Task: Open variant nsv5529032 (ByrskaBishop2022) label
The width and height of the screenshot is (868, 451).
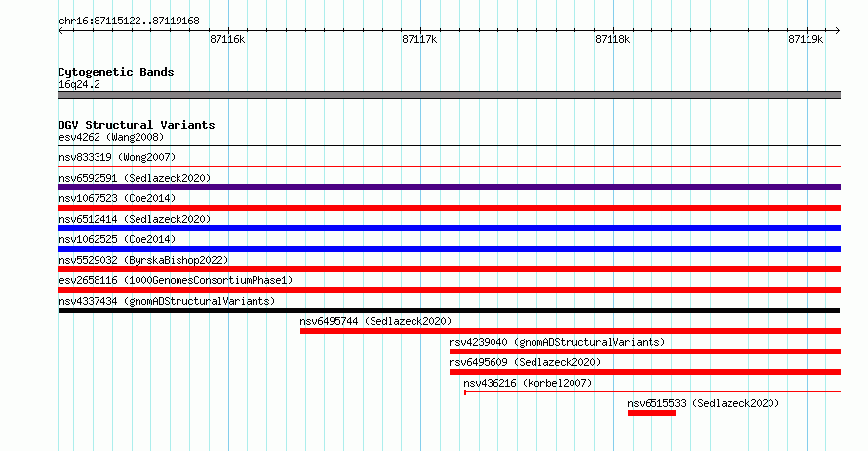Action: 143,260
